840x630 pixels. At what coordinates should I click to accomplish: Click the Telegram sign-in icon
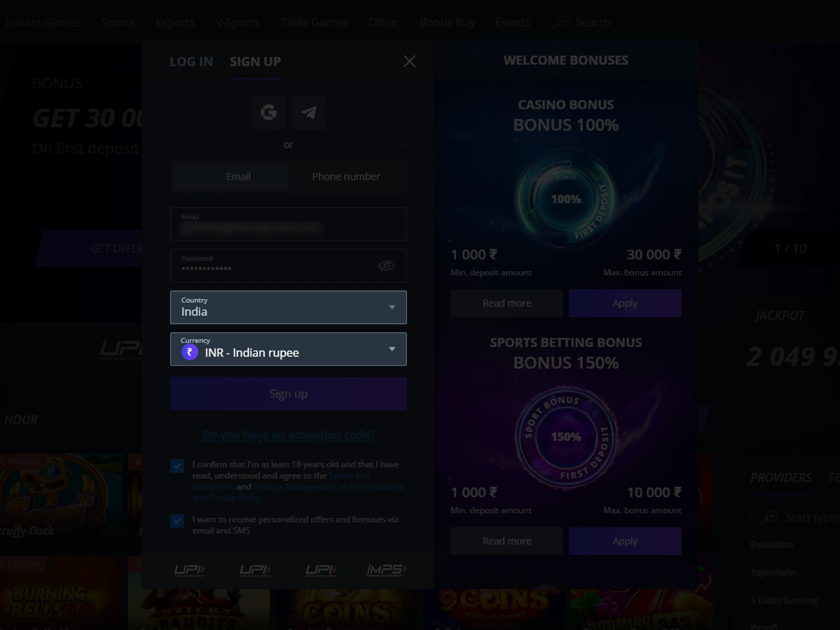pyautogui.click(x=309, y=112)
